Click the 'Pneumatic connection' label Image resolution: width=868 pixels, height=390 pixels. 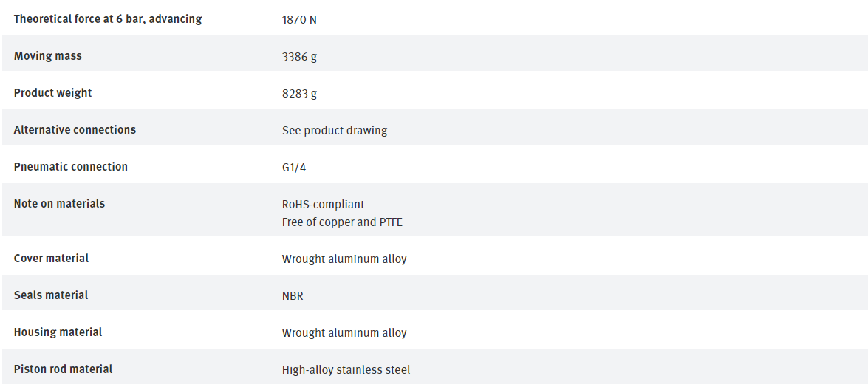[x=71, y=167]
